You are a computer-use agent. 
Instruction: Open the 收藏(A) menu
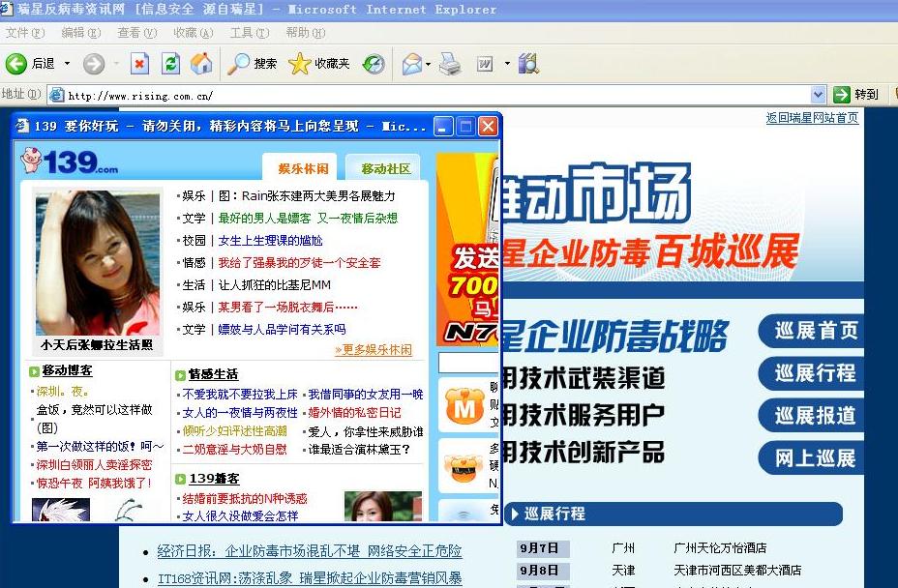(193, 33)
